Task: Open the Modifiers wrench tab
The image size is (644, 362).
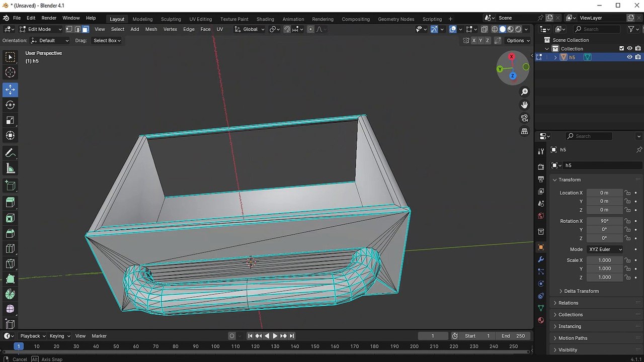Action: (541, 259)
